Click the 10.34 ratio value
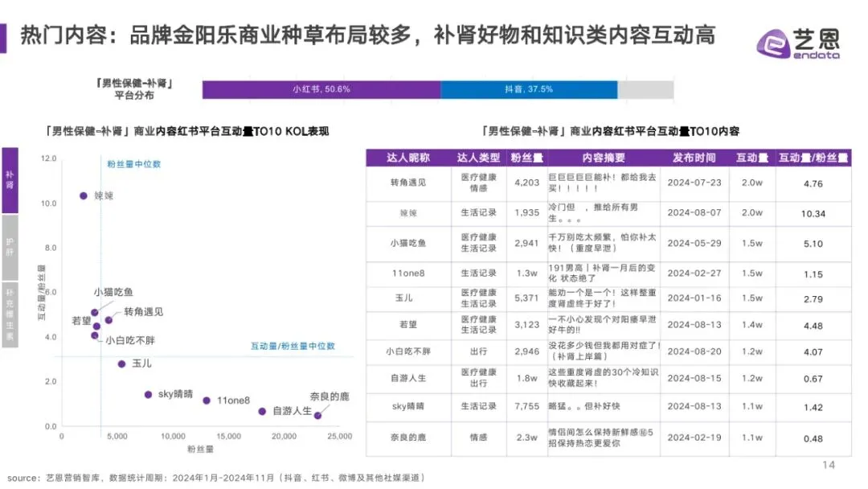This screenshot has width=868, height=489. click(x=813, y=214)
